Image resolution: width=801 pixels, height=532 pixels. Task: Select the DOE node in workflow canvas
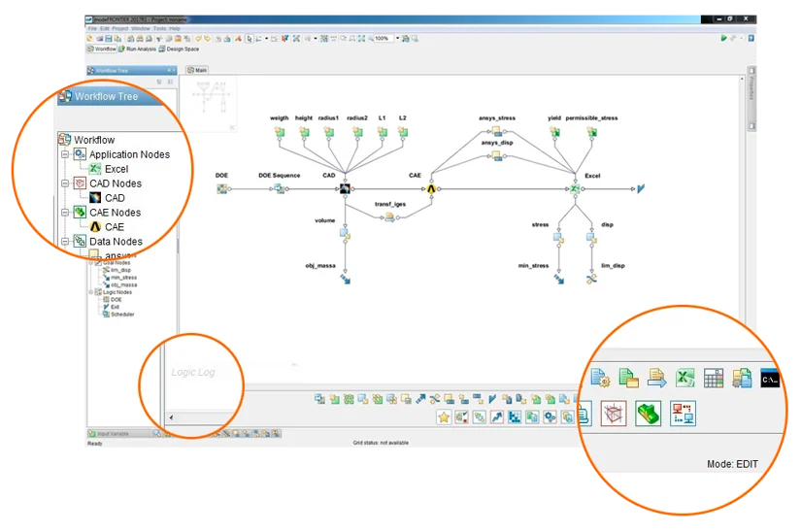tap(221, 189)
